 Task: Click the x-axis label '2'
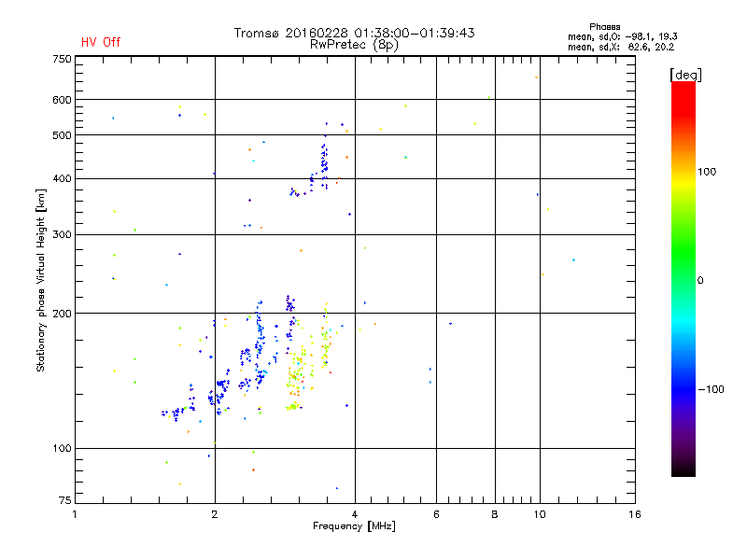215,514
